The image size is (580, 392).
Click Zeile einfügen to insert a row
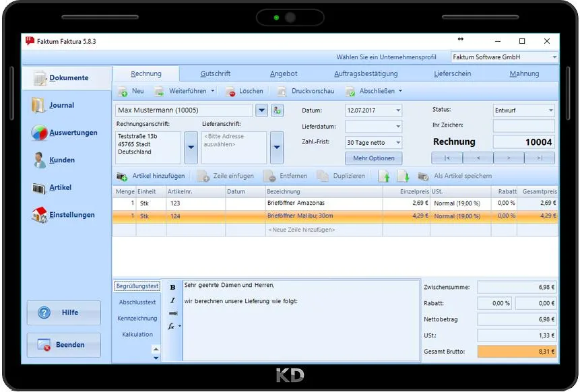pos(226,176)
